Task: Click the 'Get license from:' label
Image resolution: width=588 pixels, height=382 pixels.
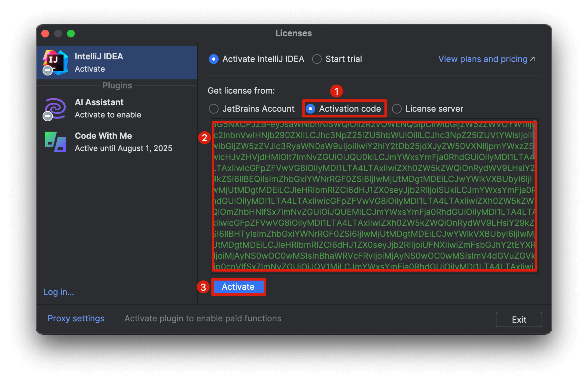Action: tap(241, 91)
